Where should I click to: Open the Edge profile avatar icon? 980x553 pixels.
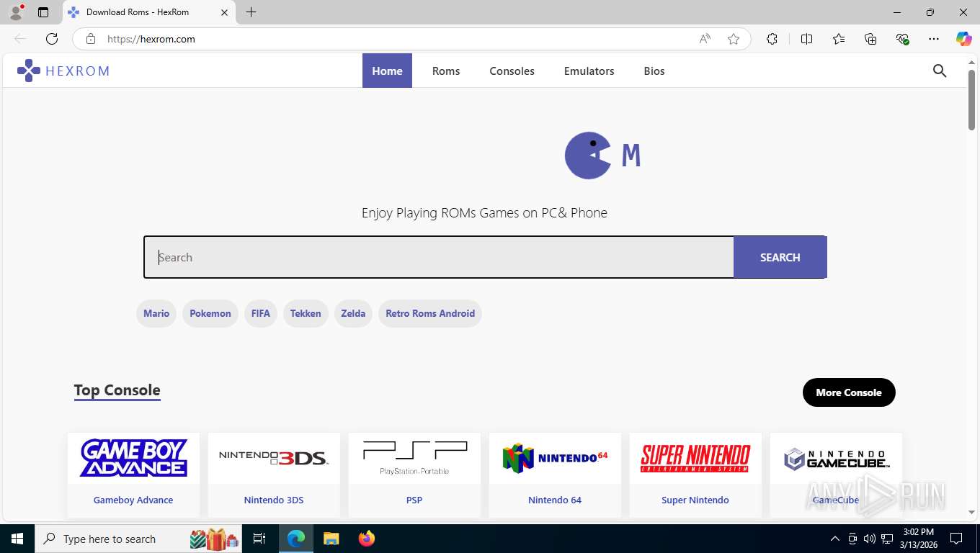[16, 12]
